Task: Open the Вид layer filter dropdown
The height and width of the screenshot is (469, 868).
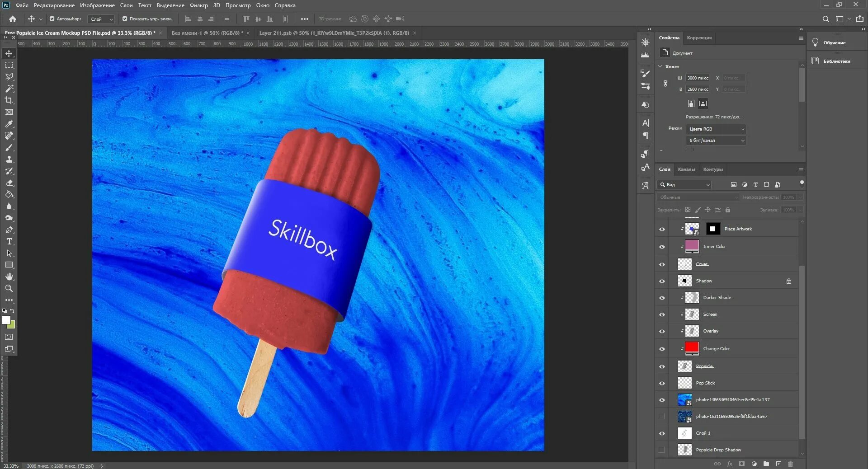Action: pos(684,185)
